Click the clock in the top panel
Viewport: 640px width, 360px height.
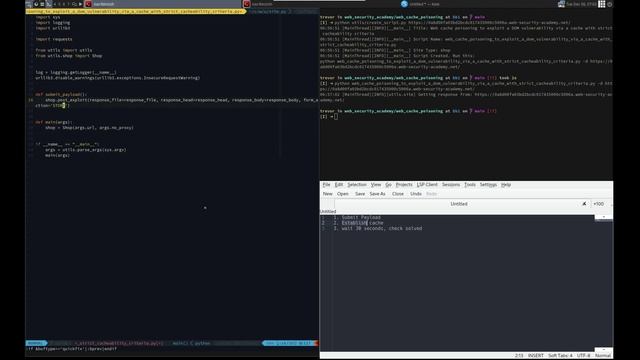[x=581, y=4]
